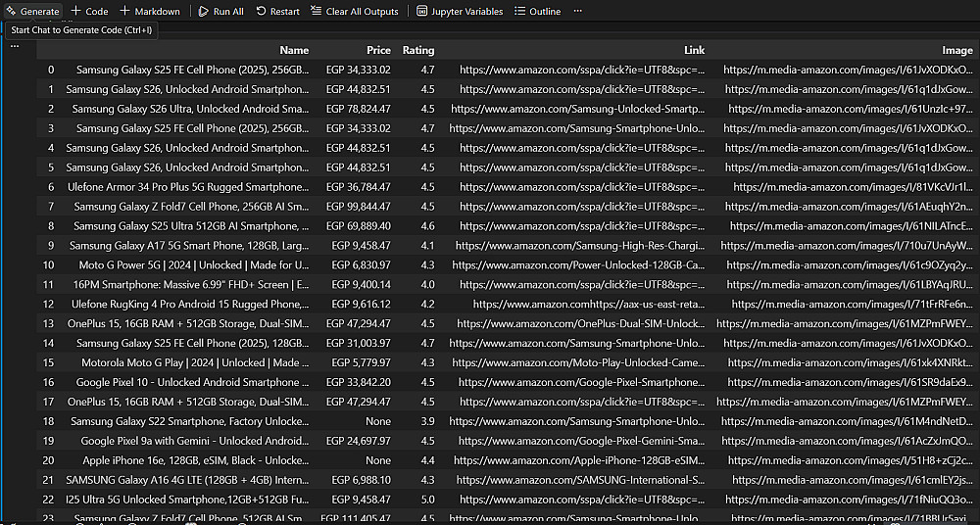Click the Moto G Power 5G name cell
This screenshot has height=525, width=980.
tap(194, 265)
